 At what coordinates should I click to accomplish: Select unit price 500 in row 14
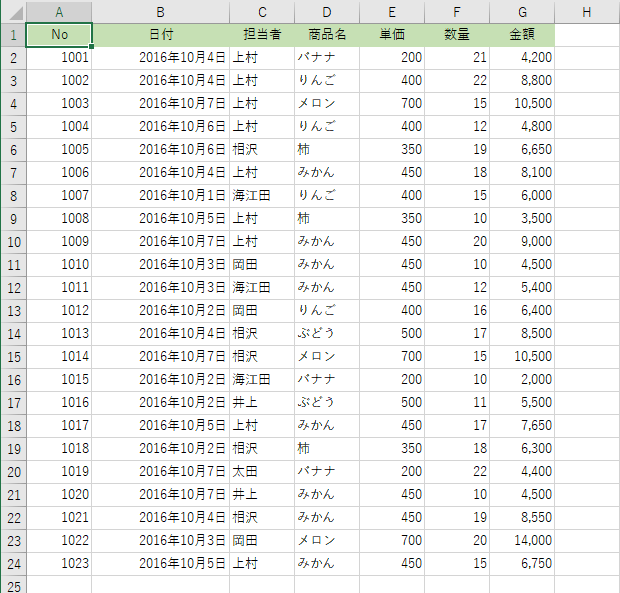pyautogui.click(x=392, y=334)
